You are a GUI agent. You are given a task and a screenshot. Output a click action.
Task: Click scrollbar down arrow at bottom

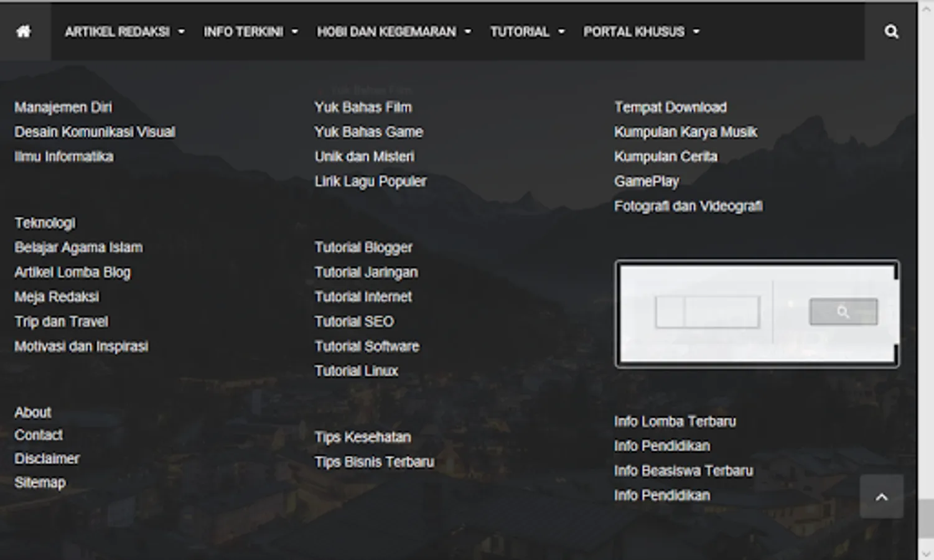(x=926, y=553)
